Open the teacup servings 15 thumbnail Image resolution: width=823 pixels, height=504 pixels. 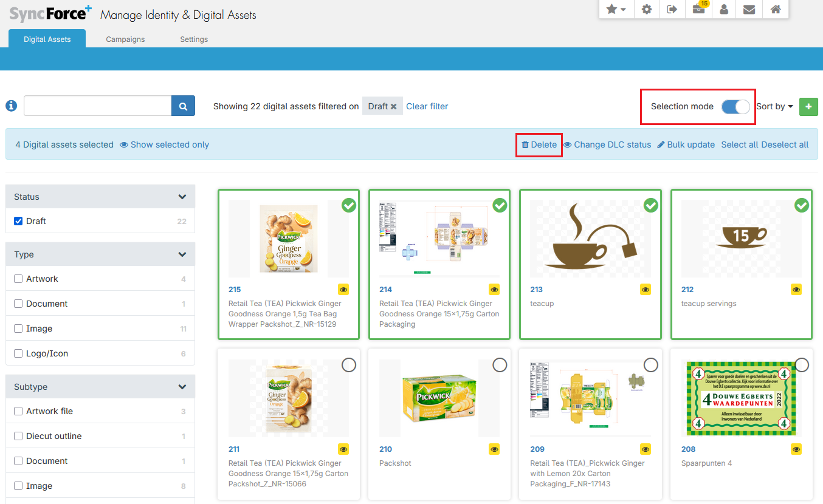pos(742,239)
